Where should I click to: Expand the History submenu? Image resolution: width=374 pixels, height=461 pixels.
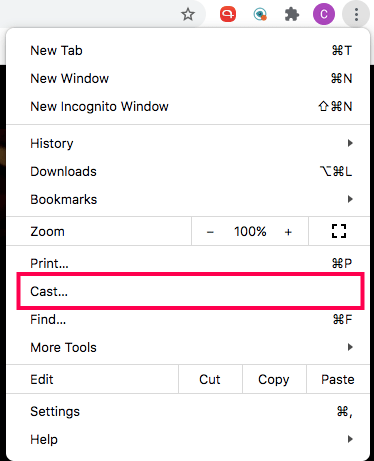(188, 143)
